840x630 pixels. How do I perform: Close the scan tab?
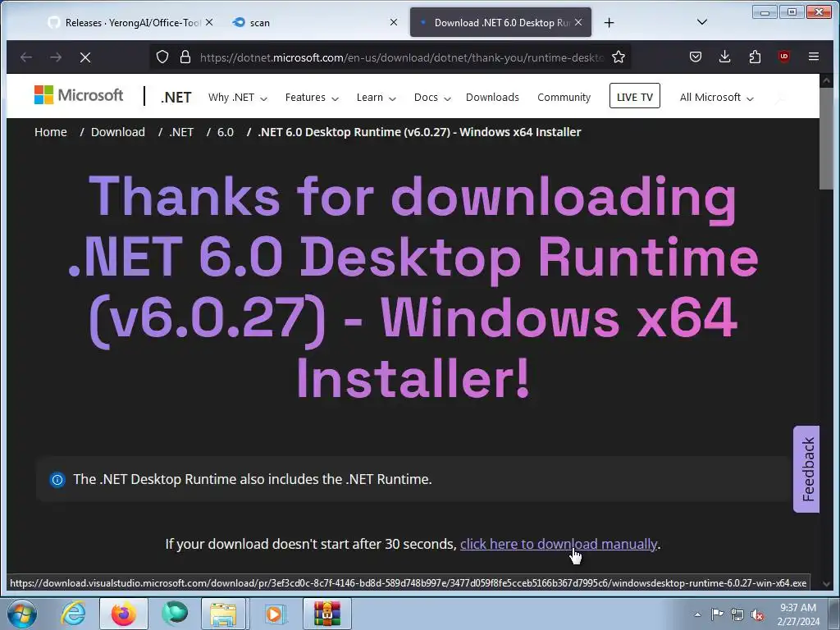(394, 22)
